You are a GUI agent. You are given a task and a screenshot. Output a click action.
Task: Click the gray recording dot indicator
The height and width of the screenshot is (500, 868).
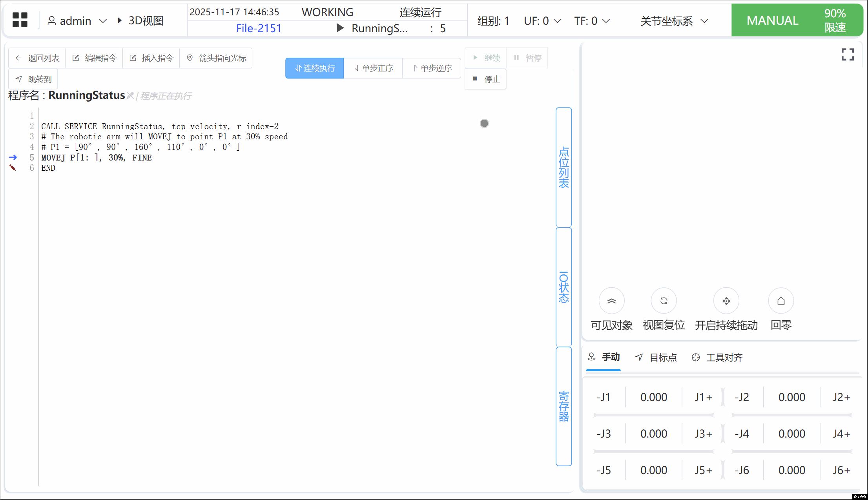(484, 124)
